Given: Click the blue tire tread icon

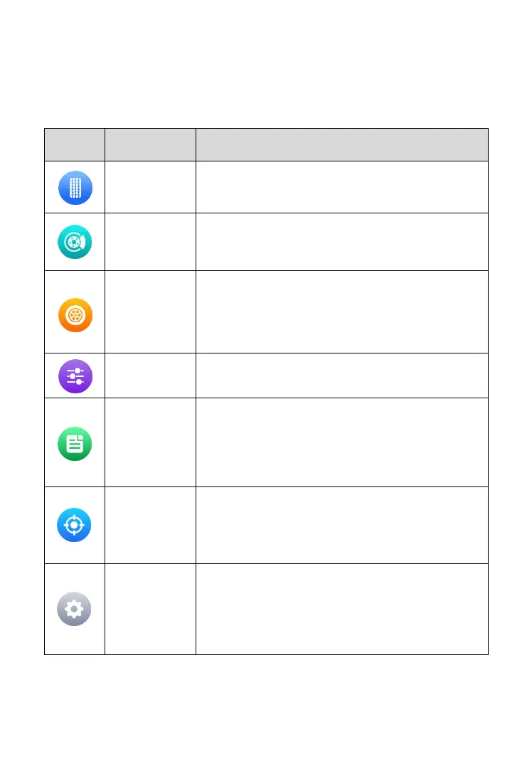Looking at the screenshot, I should 75,187.
